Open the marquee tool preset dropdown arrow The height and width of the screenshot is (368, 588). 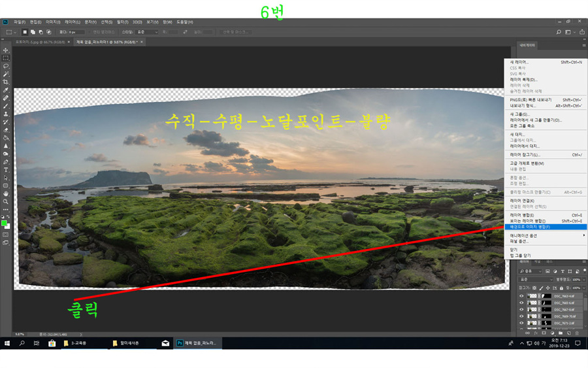point(15,32)
